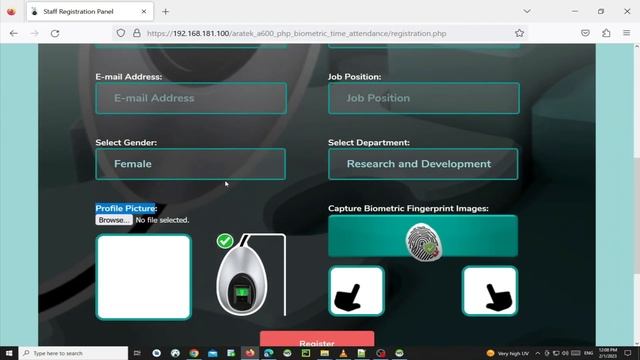Open Mail app from the taskbar
This screenshot has height=360, width=640.
(213, 353)
